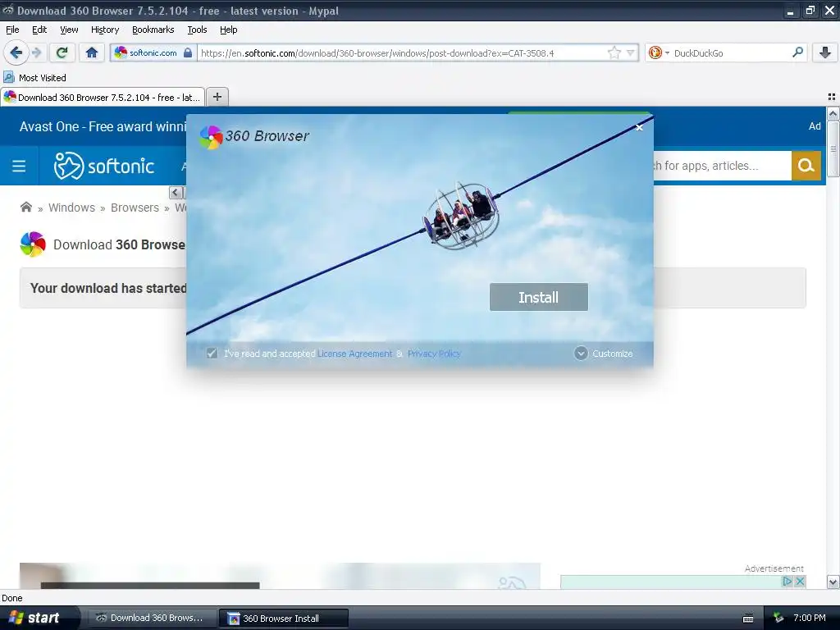Switch to 360 Browser Install taskbar item
The image size is (840, 630).
284,619
